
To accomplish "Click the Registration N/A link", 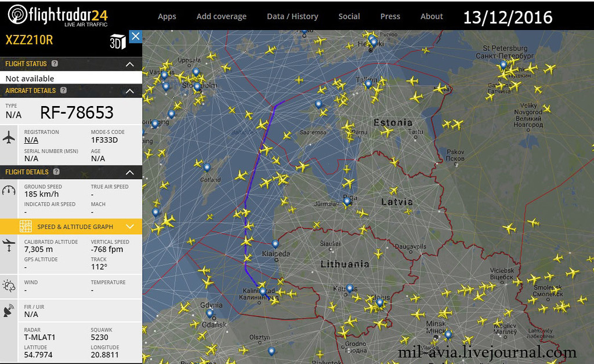I will [31, 140].
